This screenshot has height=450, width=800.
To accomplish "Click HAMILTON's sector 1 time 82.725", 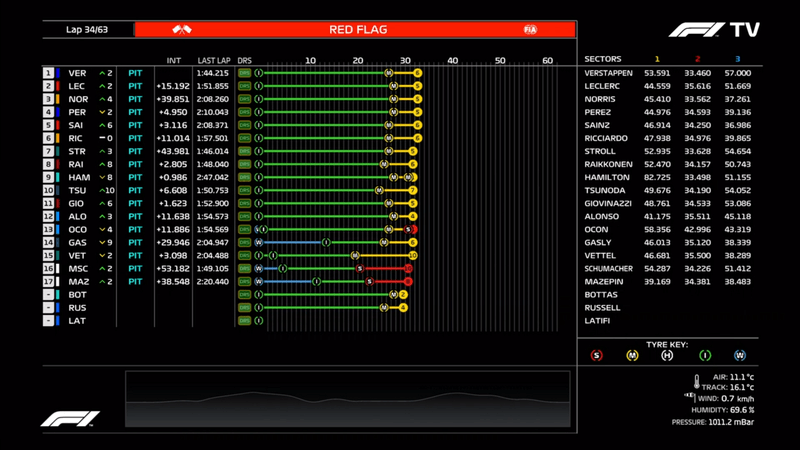I will click(x=657, y=178).
